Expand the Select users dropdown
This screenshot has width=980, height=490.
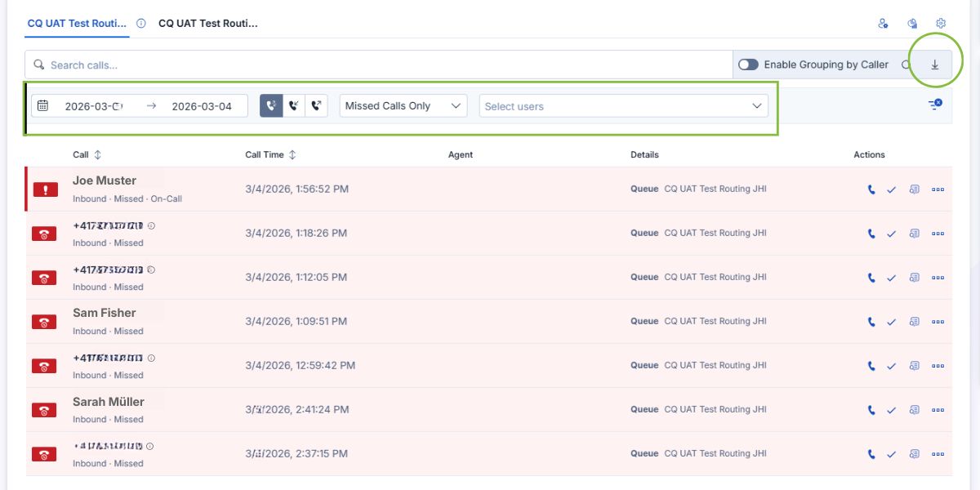pyautogui.click(x=623, y=105)
